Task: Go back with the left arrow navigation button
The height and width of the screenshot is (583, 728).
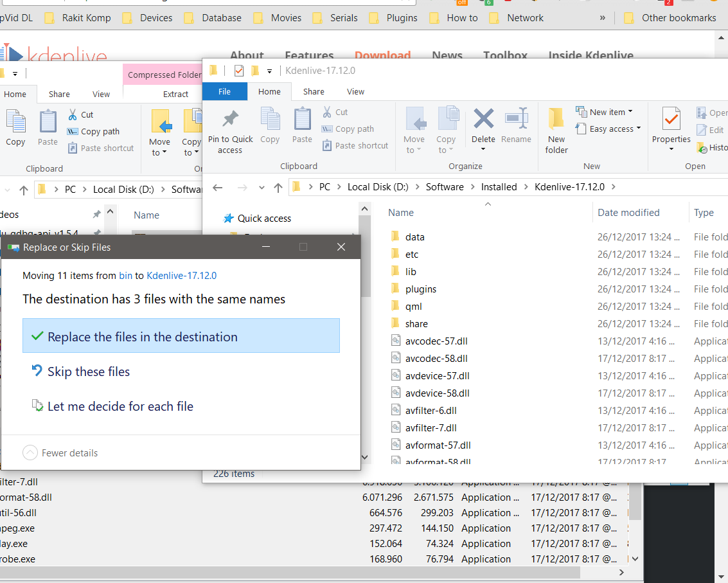Action: tap(217, 187)
